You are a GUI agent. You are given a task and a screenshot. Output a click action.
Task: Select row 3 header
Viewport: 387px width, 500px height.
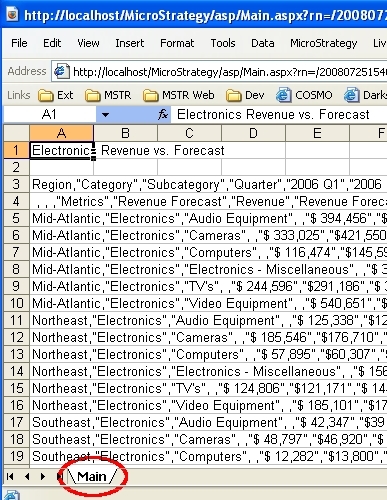tap(16, 184)
